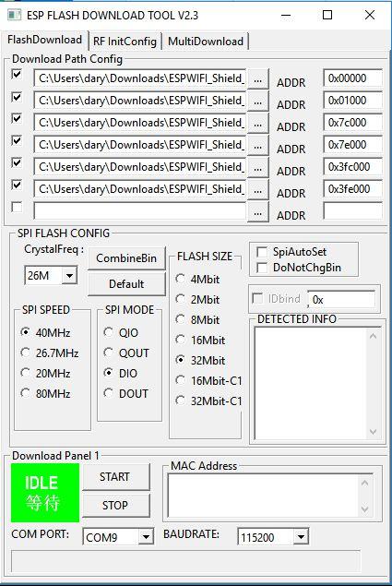Tick the DoNotChgBin checkbox

tap(262, 268)
